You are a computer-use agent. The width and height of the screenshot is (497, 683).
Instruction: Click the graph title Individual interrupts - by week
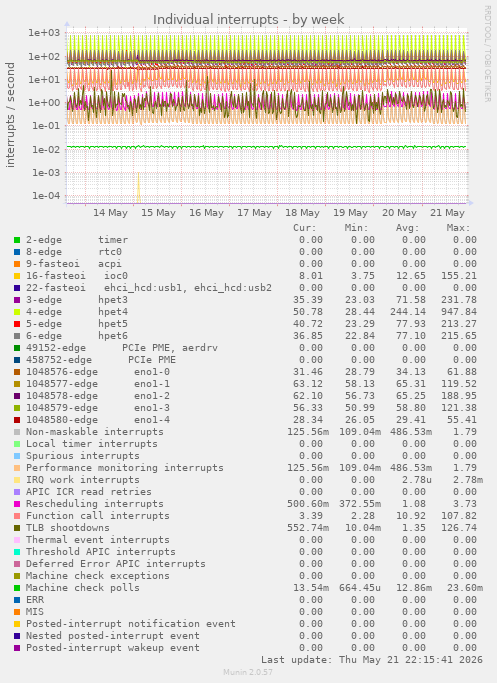[249, 20]
